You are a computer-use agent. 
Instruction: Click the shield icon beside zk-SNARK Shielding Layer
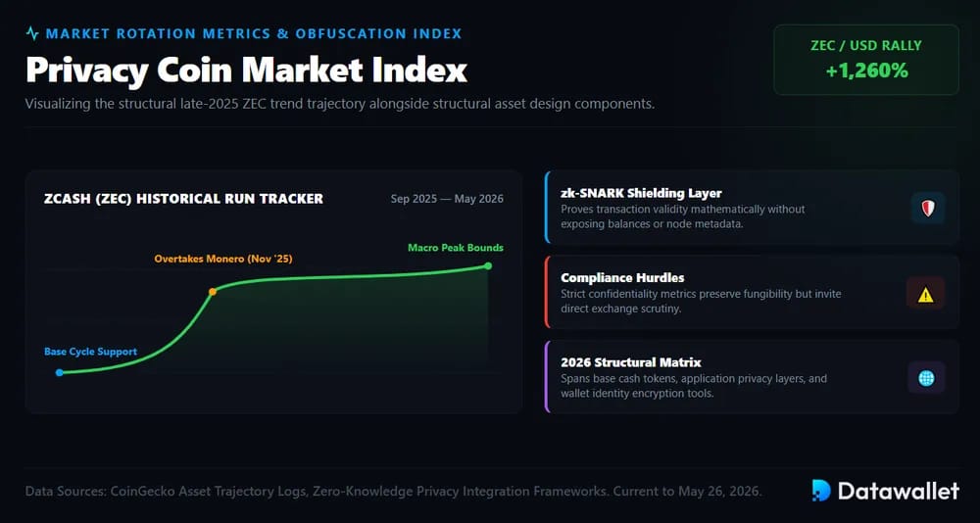[928, 208]
